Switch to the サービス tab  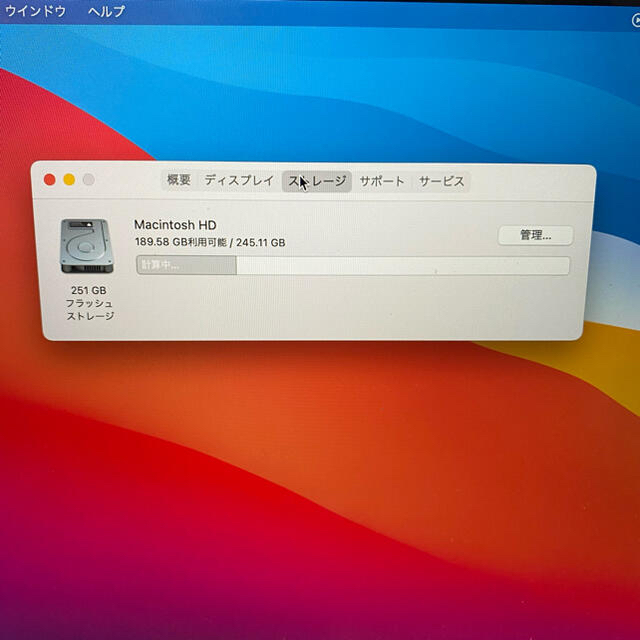point(442,182)
